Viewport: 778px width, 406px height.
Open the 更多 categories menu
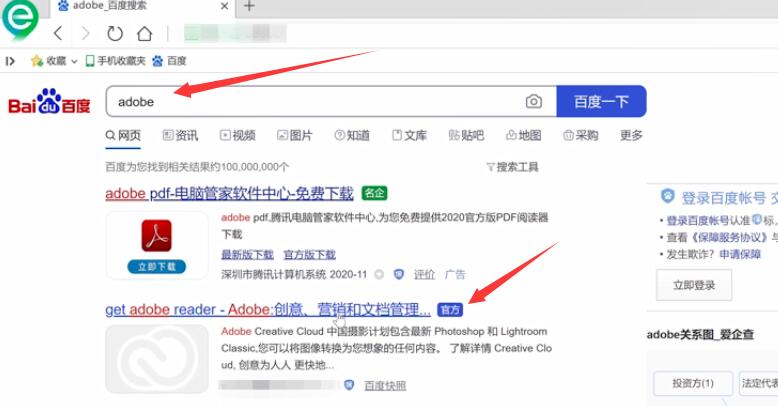point(631,135)
